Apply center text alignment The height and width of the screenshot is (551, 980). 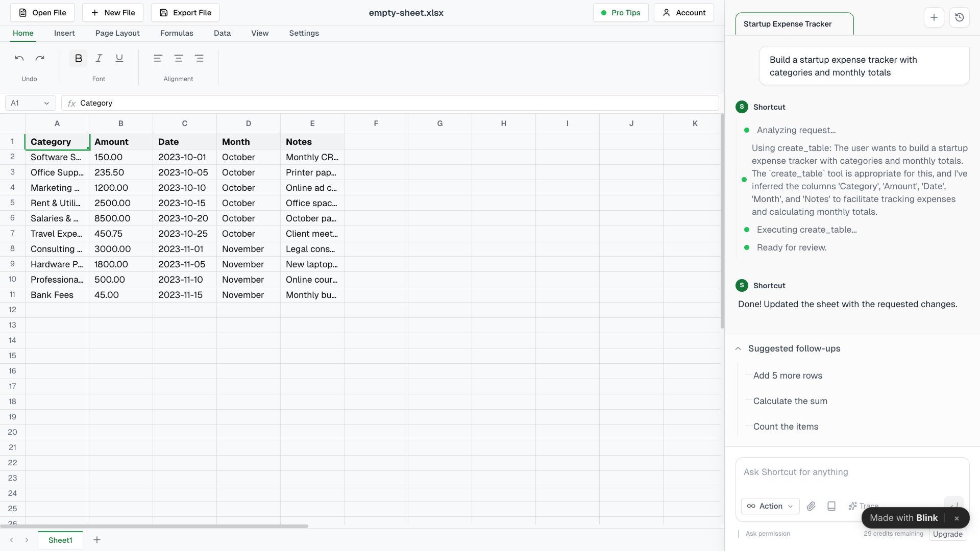tap(178, 58)
